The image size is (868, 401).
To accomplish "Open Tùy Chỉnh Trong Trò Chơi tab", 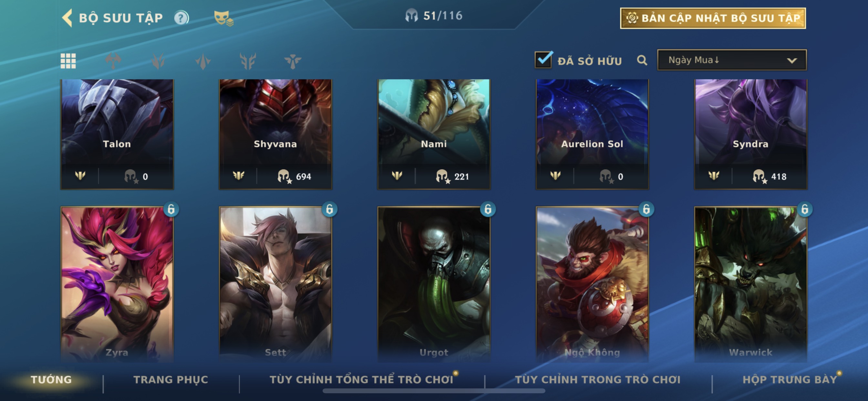I will pyautogui.click(x=597, y=379).
